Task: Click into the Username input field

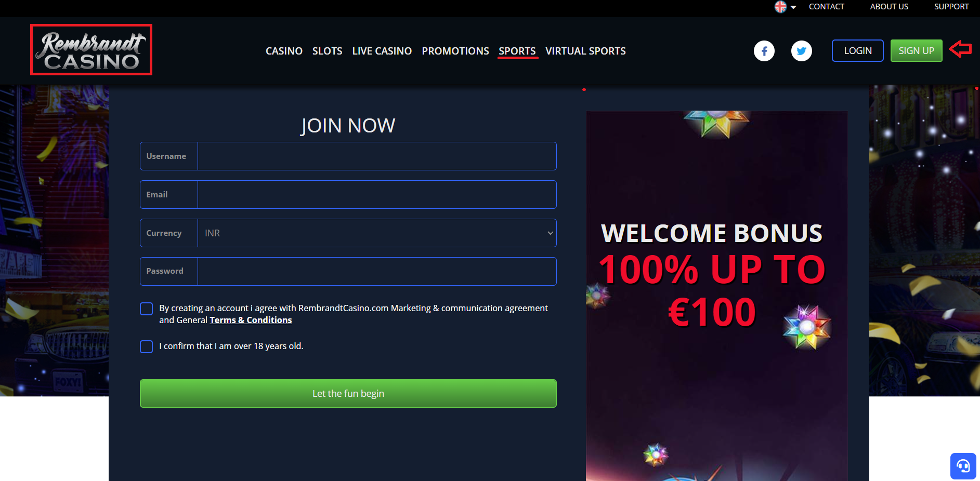Action: (x=377, y=156)
